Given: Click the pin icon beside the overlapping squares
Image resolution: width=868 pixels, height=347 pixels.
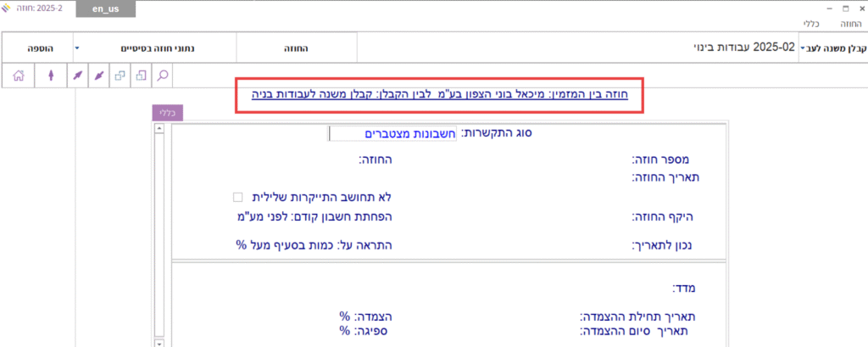Looking at the screenshot, I should point(99,76).
